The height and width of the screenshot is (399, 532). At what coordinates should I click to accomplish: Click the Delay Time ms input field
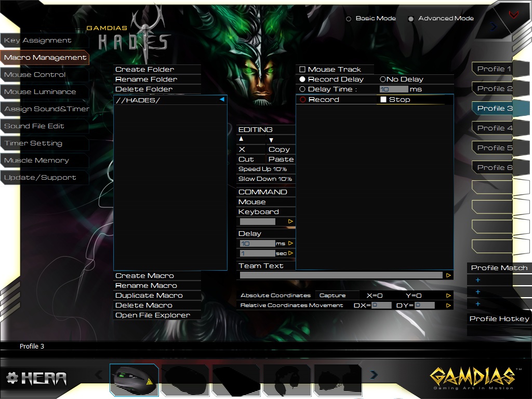coord(394,89)
